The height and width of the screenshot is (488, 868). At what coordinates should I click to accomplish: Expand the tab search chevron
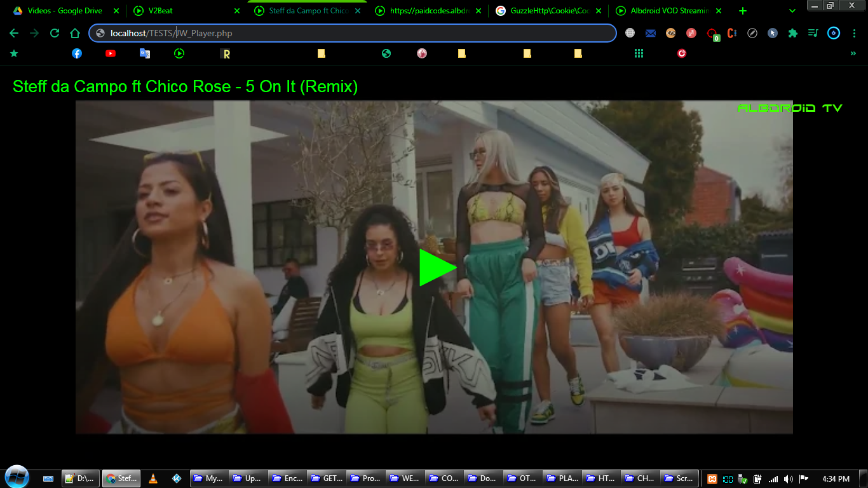click(x=792, y=11)
